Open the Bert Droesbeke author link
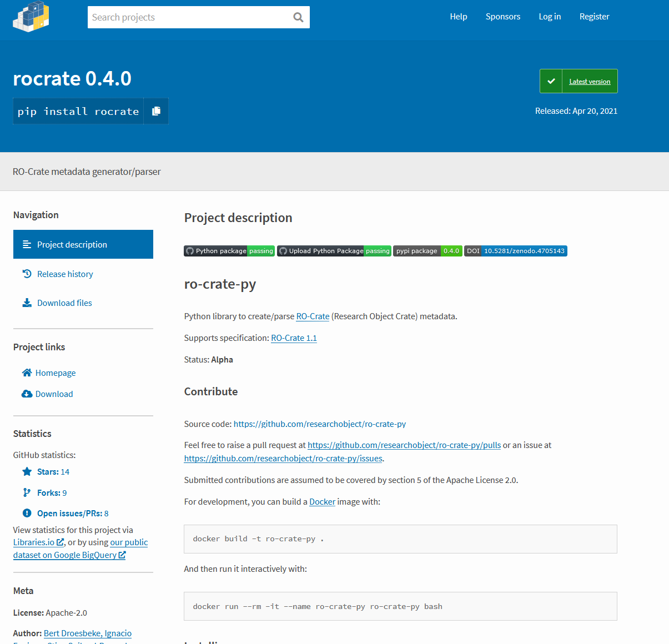This screenshot has width=669, height=644. tap(72, 633)
